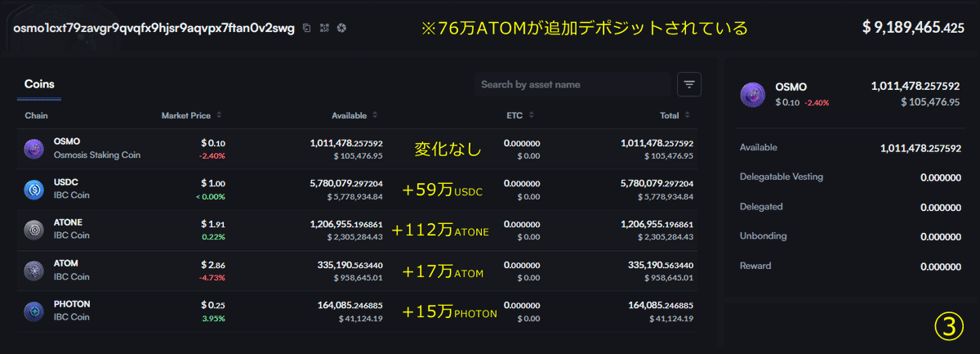
Task: Copy the osmo1cxt79 wallet address
Action: (307, 28)
